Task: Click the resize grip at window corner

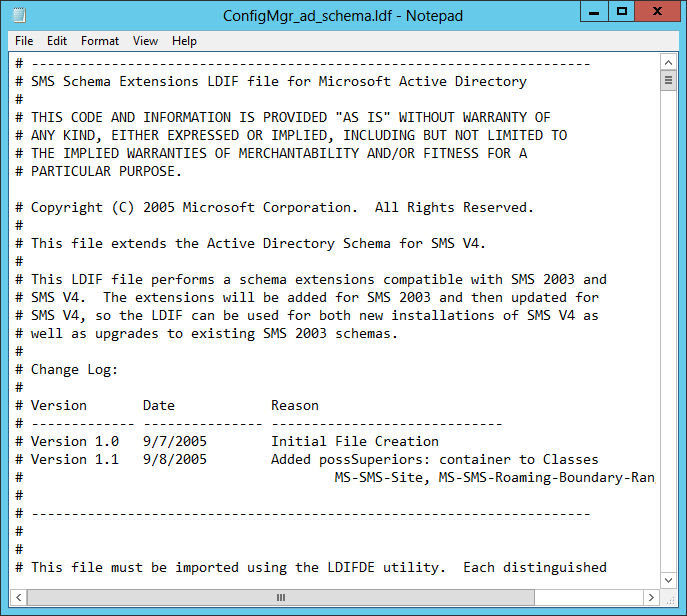Action: click(x=668, y=598)
